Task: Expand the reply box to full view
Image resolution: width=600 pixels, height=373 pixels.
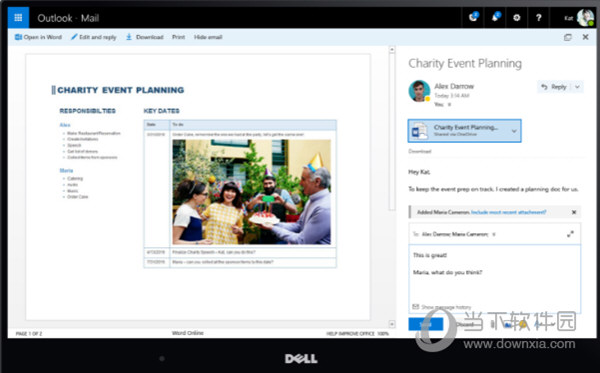Action: [570, 234]
